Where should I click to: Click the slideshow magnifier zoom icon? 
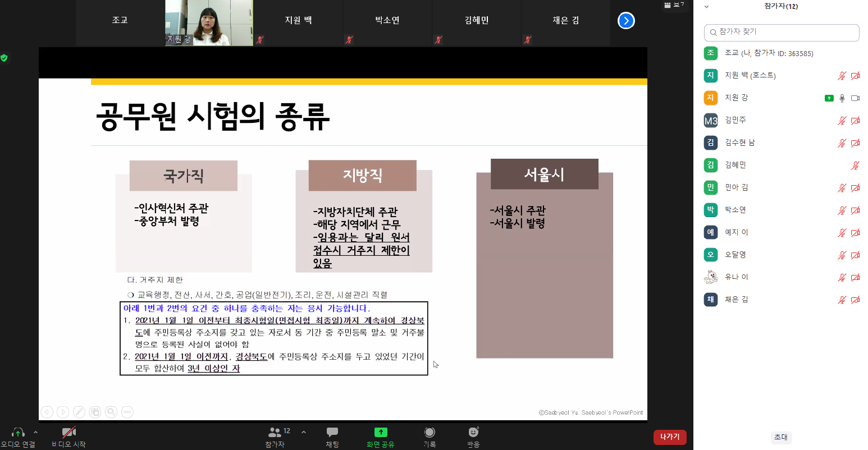(x=111, y=412)
